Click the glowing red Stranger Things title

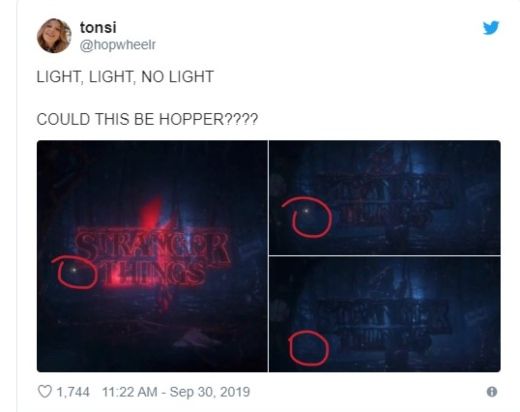tap(152, 258)
